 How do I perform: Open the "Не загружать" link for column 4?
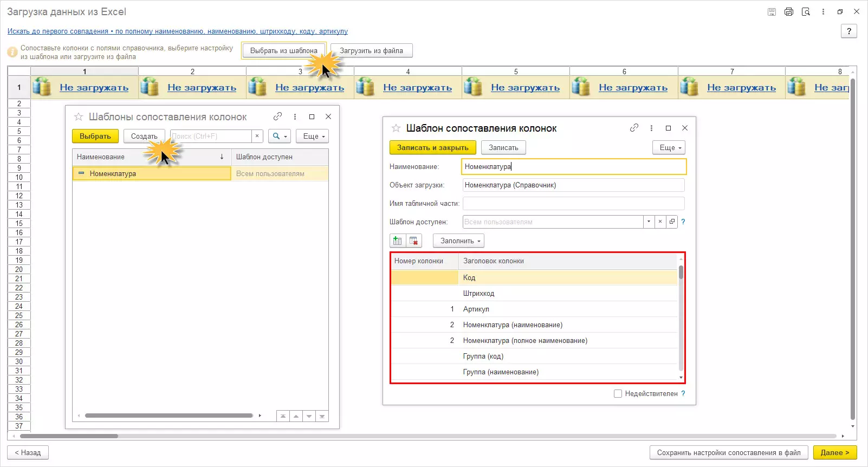(x=418, y=88)
